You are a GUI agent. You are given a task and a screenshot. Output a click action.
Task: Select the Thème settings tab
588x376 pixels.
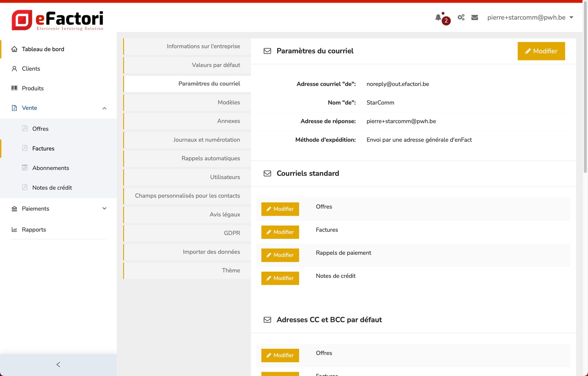[231, 270]
